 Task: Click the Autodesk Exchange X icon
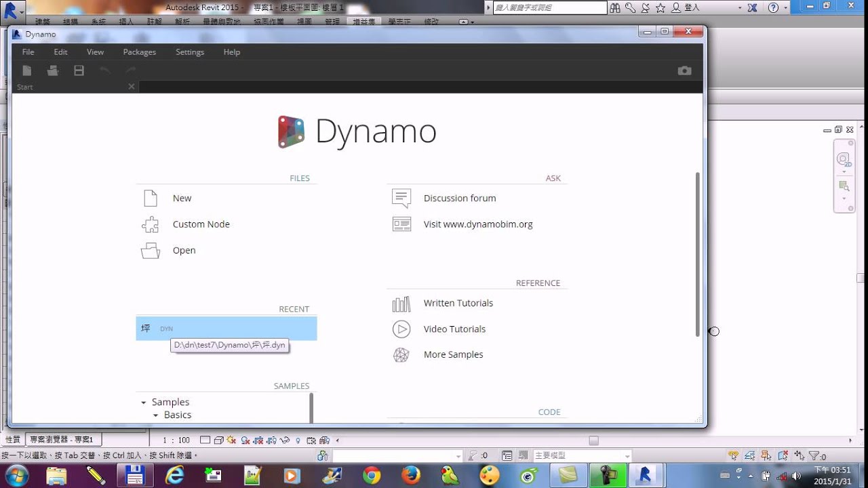point(752,8)
